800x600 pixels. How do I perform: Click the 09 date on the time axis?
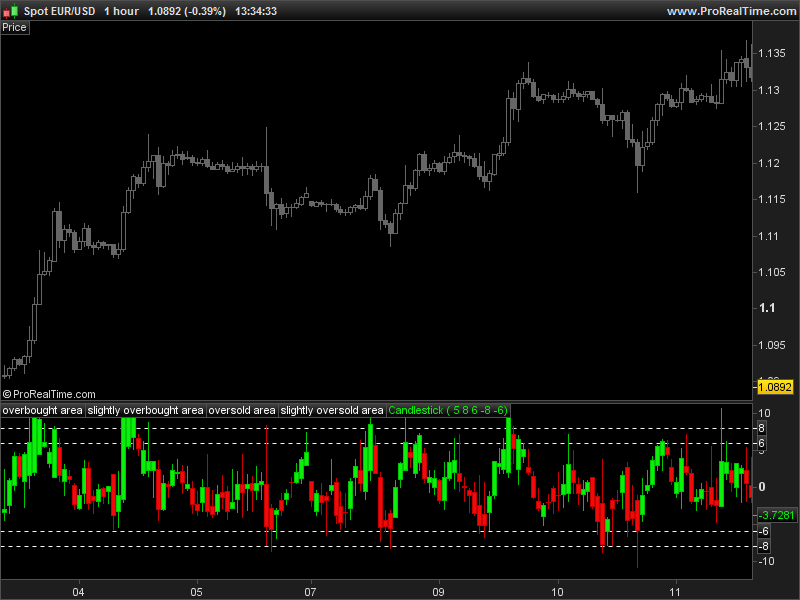click(438, 592)
